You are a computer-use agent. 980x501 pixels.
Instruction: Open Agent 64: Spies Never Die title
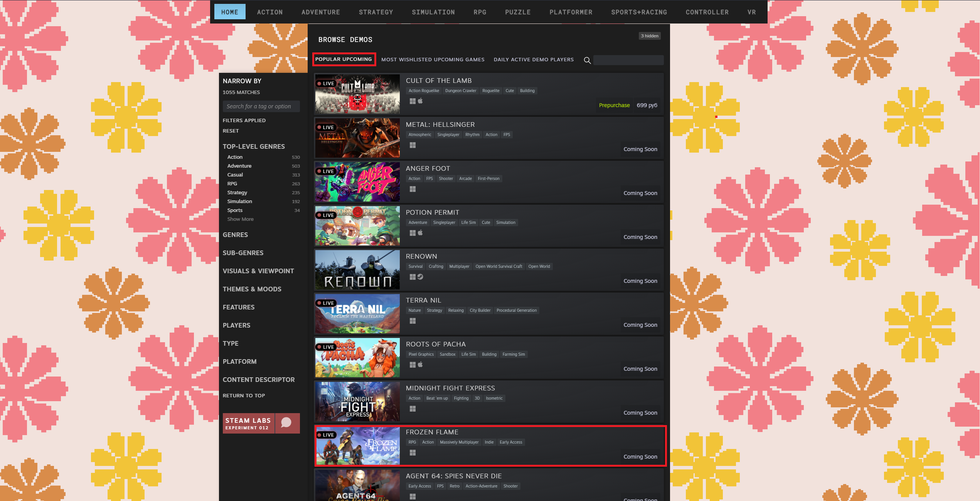[454, 476]
